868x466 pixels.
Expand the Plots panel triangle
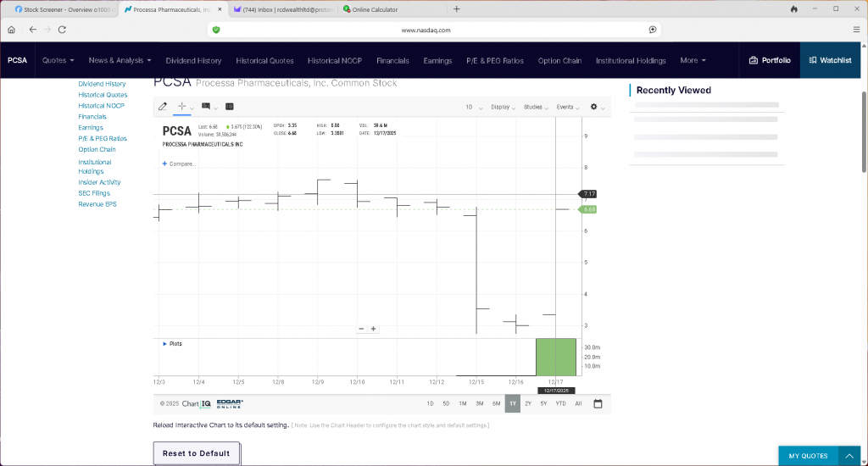click(164, 344)
